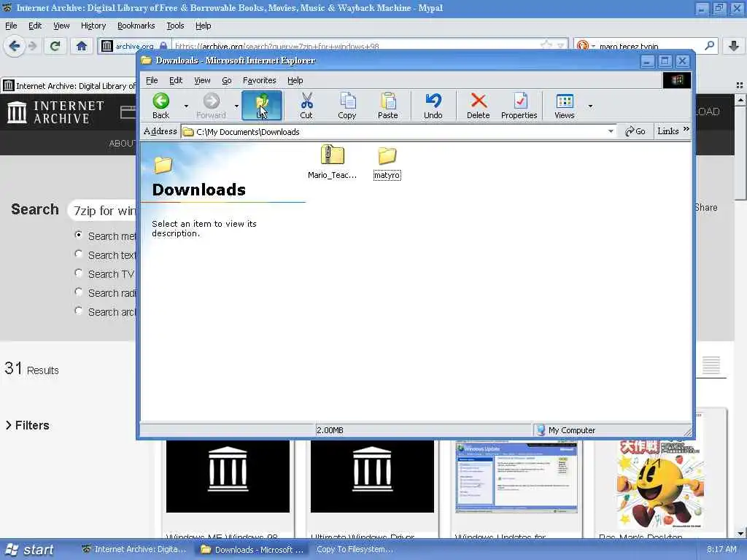
Task: Open the History menu in Mypal
Action: coord(93,26)
